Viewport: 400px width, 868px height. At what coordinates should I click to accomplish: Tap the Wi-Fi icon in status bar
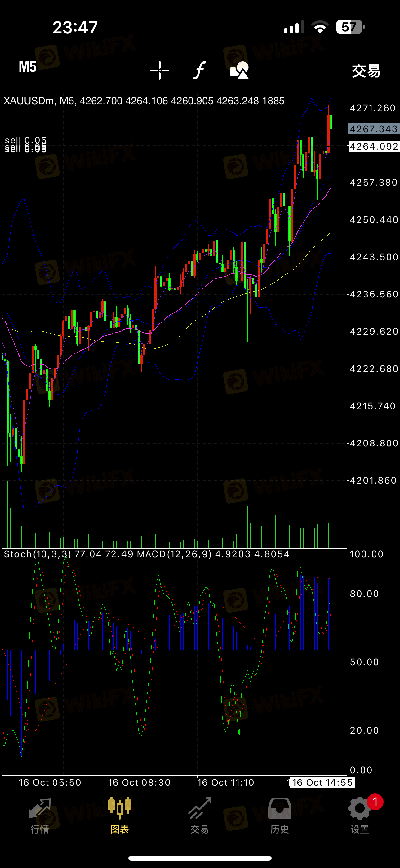pos(320,27)
